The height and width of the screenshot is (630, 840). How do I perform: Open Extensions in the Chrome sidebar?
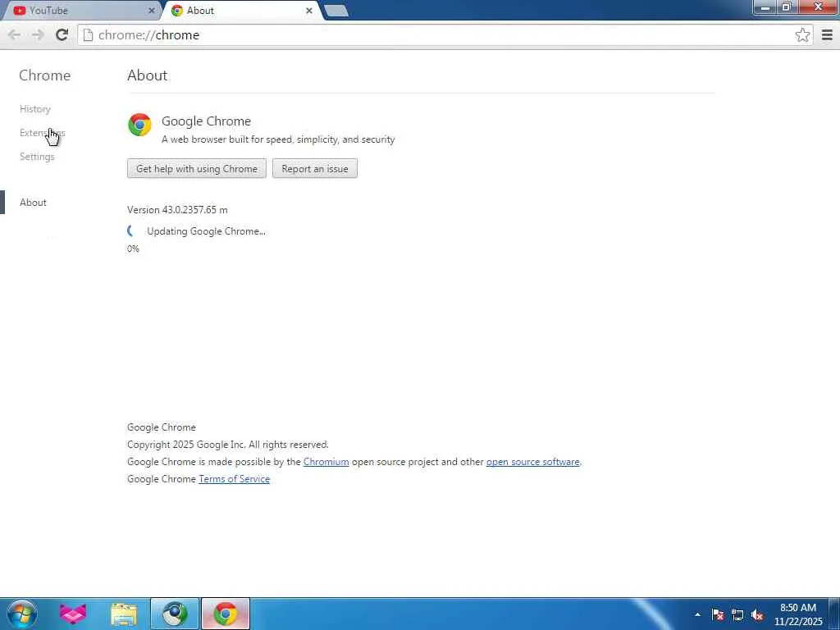pyautogui.click(x=43, y=132)
